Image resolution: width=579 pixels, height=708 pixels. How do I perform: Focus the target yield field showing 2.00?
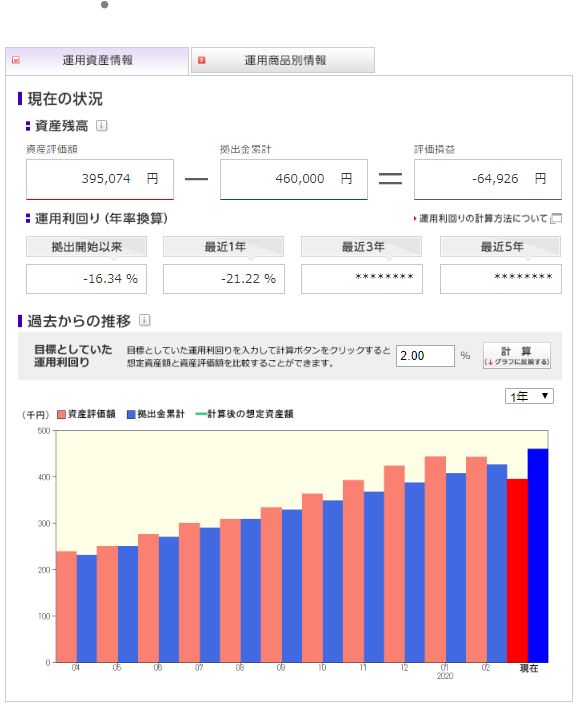pyautogui.click(x=425, y=356)
